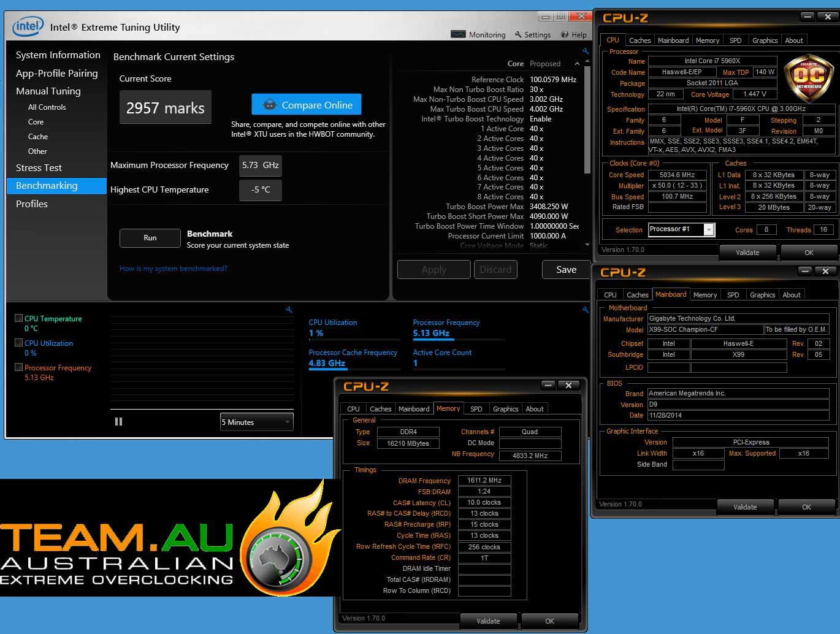Click the 1611.2 MHz DRAM Frequency field
The width and height of the screenshot is (840, 634).
click(484, 481)
